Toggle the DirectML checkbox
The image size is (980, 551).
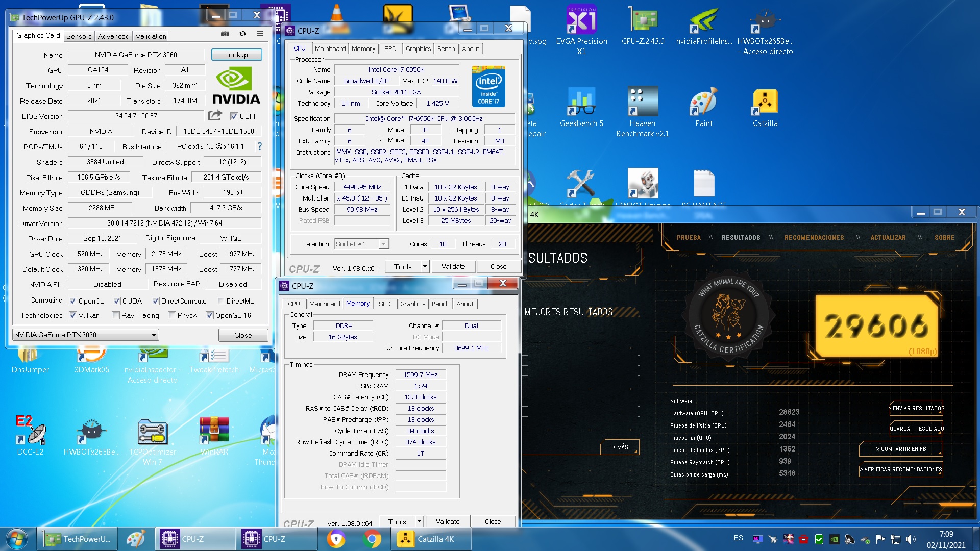221,301
